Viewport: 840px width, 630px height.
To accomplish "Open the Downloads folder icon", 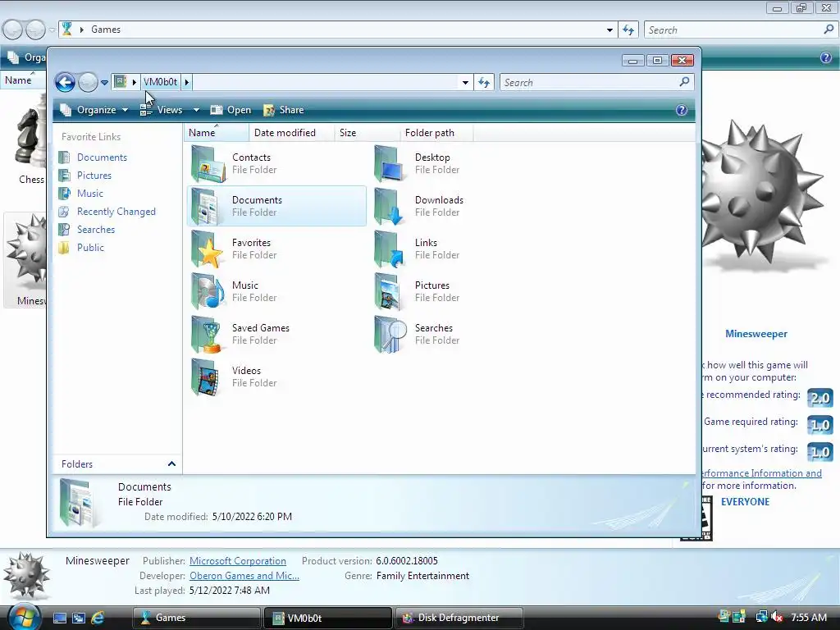I will point(390,206).
